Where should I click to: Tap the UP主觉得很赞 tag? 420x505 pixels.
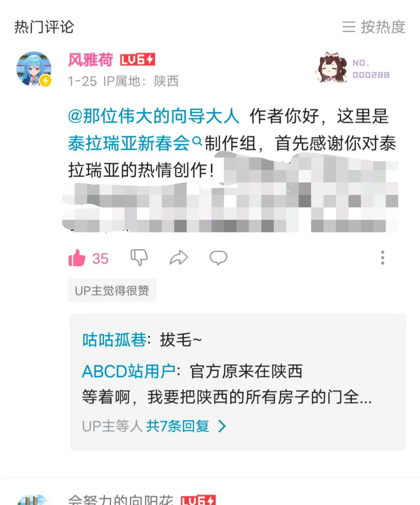(112, 290)
